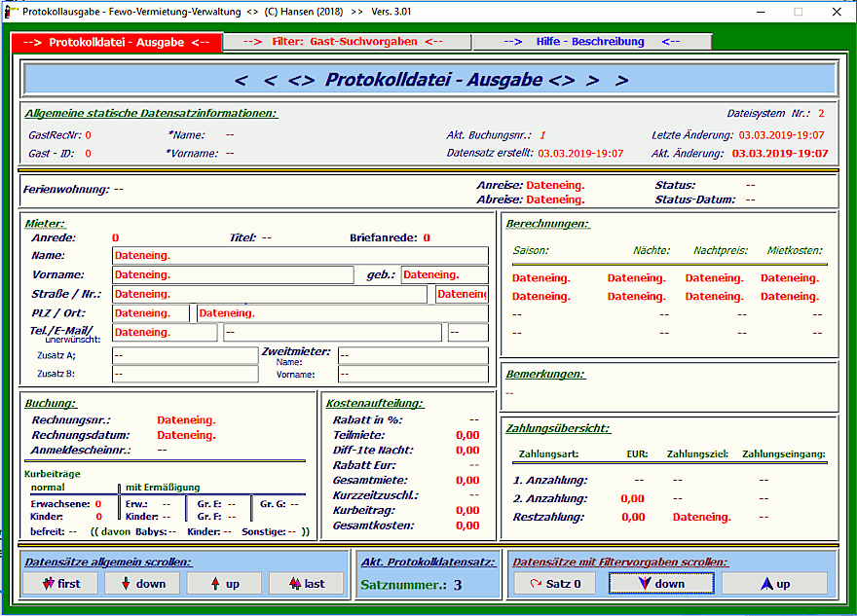Open the Hilfe - Beschreibung tab

tap(592, 42)
